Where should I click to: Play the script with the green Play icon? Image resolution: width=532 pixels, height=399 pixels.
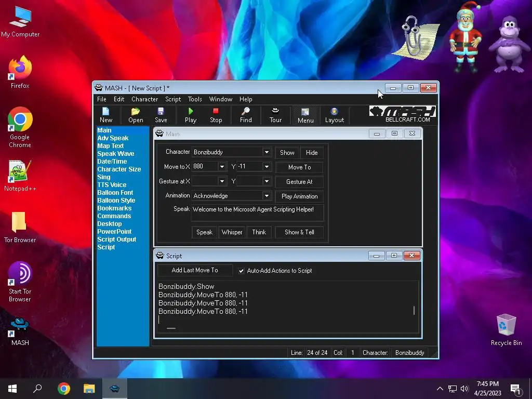(x=191, y=115)
